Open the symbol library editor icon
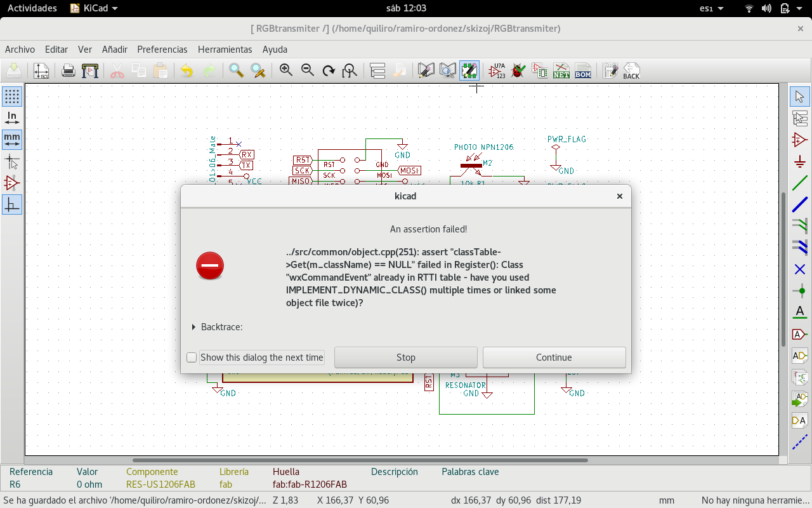This screenshot has height=508, width=812. click(x=426, y=70)
